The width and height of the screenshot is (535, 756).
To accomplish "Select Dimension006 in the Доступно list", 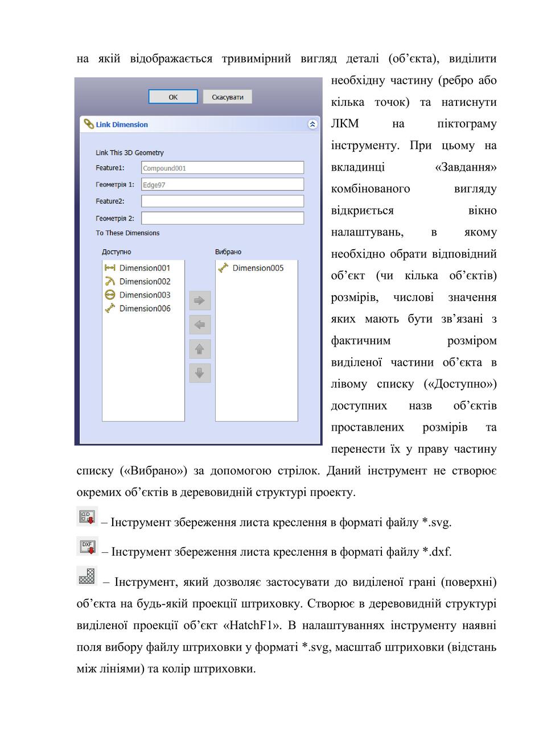I will pyautogui.click(x=143, y=308).
